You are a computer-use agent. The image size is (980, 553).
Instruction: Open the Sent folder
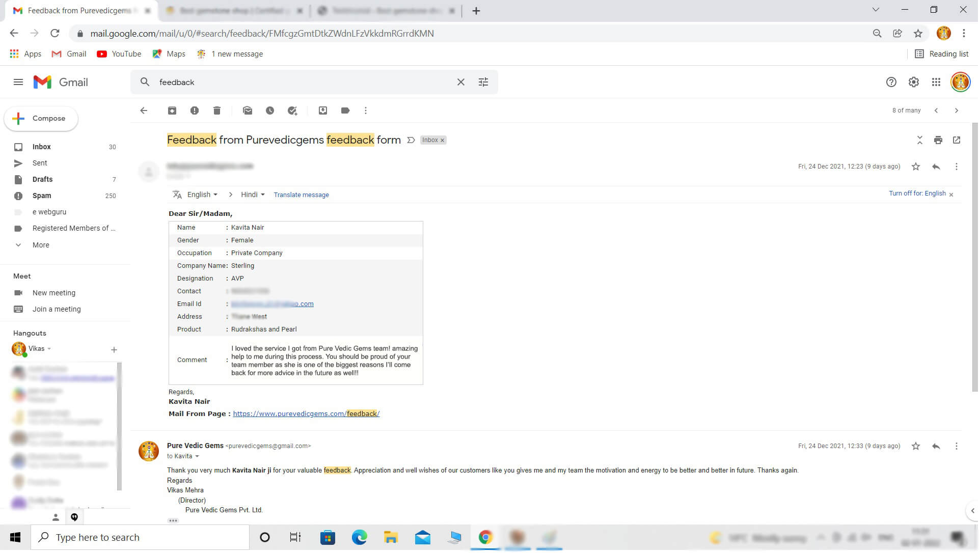(x=65, y=163)
